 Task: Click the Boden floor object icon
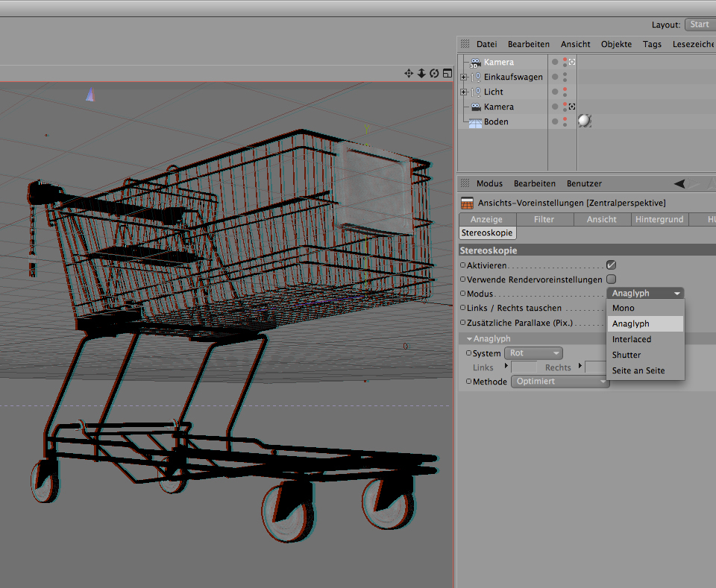tap(475, 122)
